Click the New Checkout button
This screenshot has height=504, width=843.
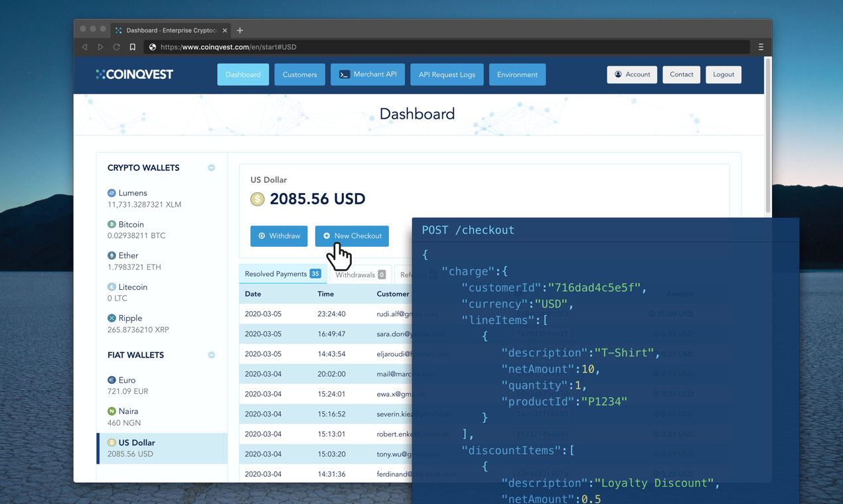pyautogui.click(x=352, y=235)
